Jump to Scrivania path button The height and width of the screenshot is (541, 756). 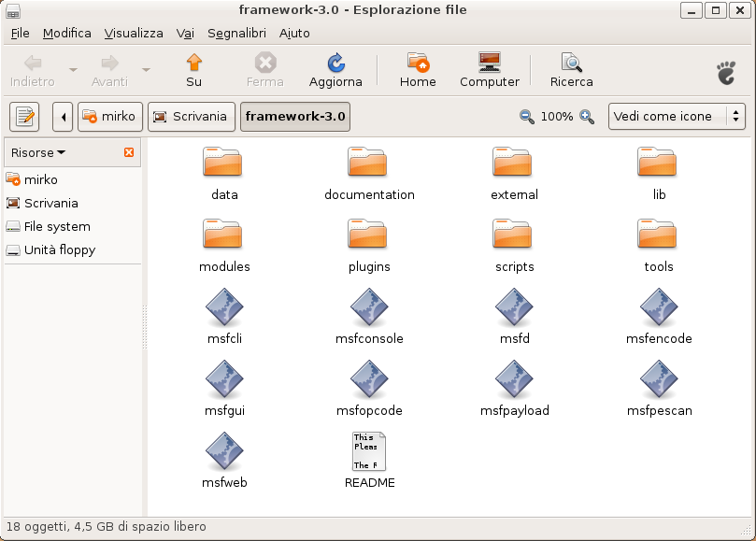pyautogui.click(x=192, y=117)
